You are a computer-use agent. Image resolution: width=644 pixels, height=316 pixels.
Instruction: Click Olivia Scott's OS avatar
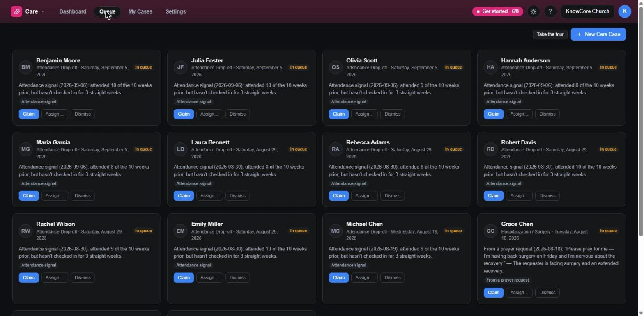pyautogui.click(x=336, y=67)
